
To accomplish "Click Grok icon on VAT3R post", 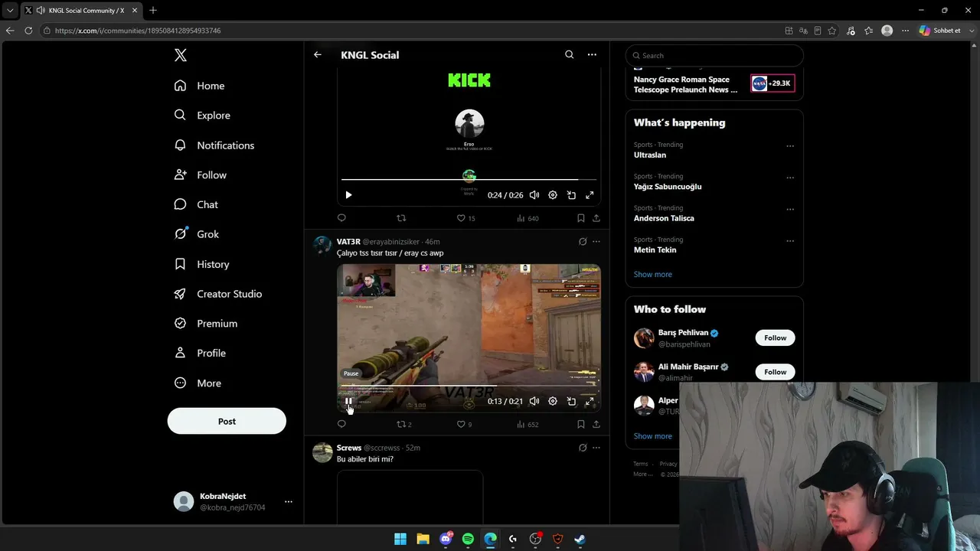I will tap(583, 242).
